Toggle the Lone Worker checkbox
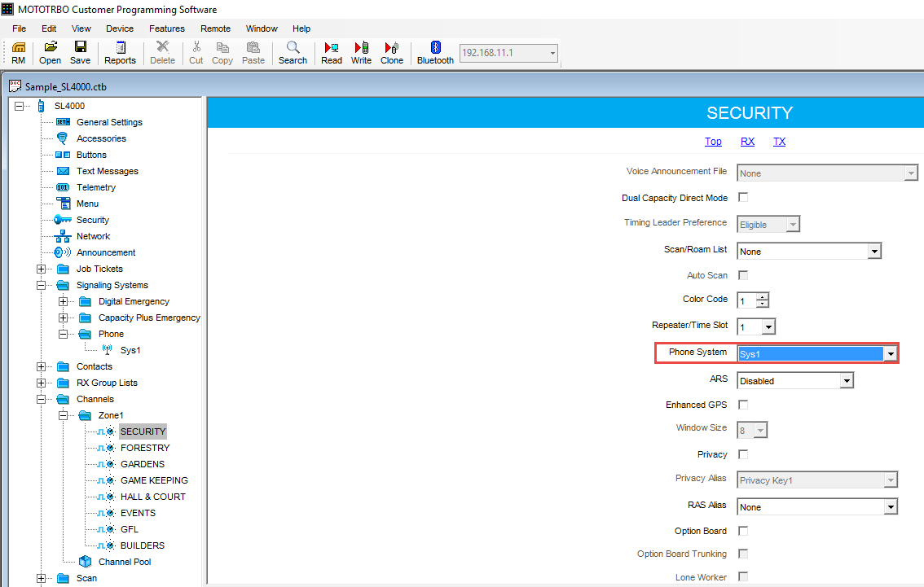 (x=743, y=576)
